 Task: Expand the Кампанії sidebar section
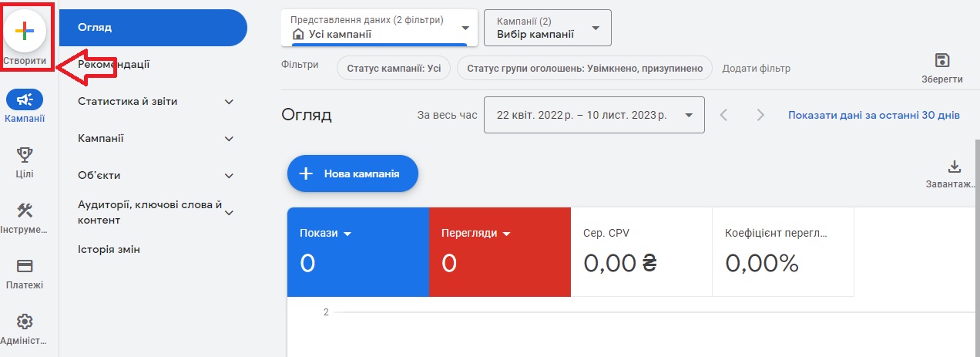click(x=229, y=139)
